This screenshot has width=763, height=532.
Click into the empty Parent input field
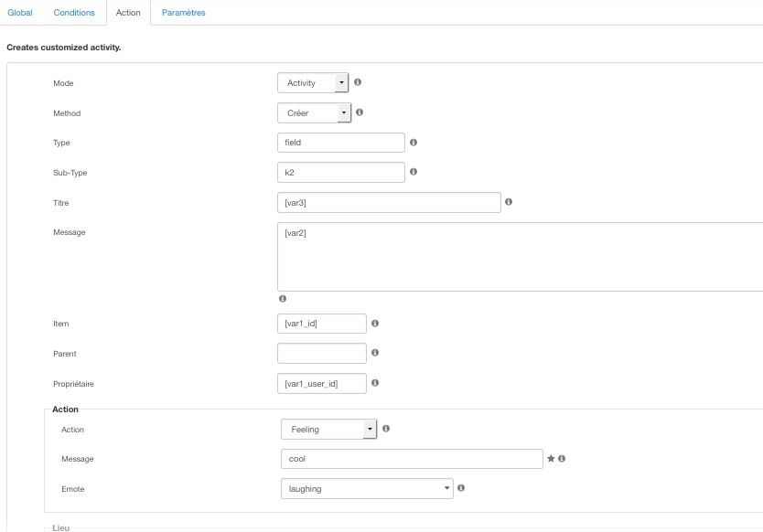click(322, 354)
